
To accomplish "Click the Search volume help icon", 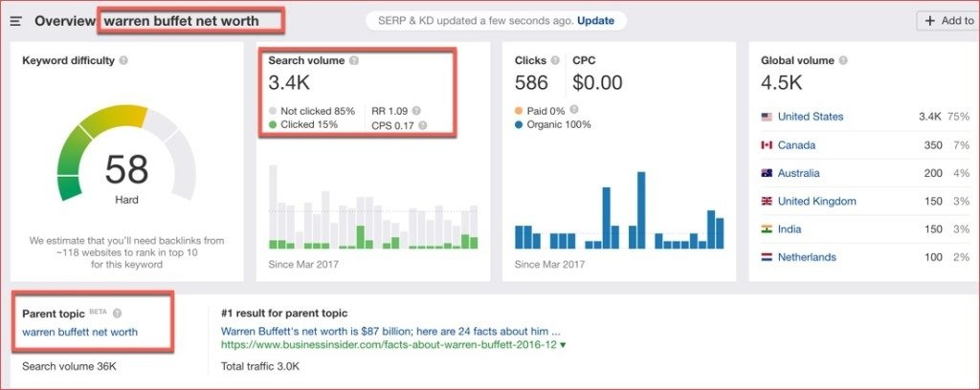I will [354, 60].
